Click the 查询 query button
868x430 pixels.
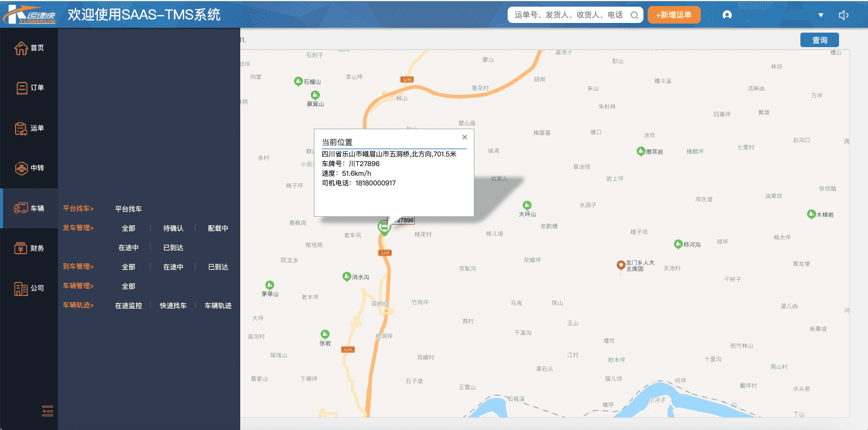819,40
